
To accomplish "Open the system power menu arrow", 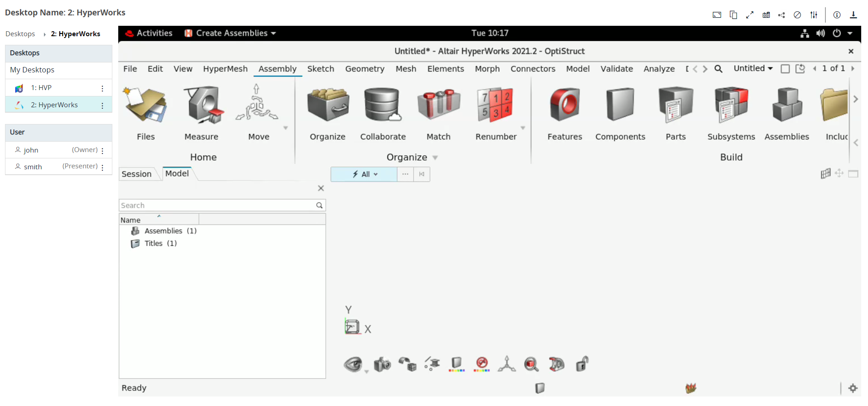I will pyautogui.click(x=850, y=33).
